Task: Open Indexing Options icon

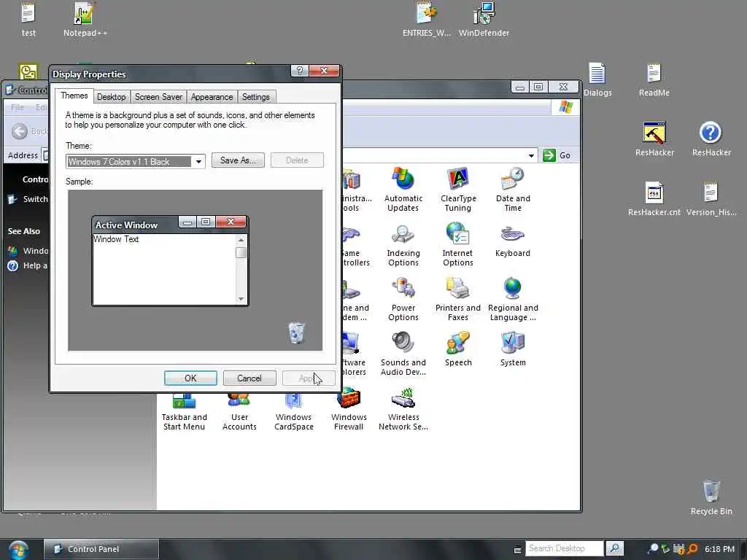Action: click(403, 245)
